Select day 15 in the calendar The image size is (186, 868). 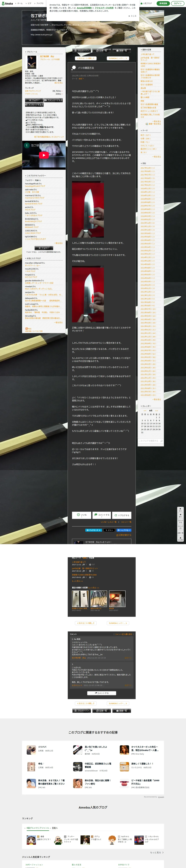click(x=156, y=424)
